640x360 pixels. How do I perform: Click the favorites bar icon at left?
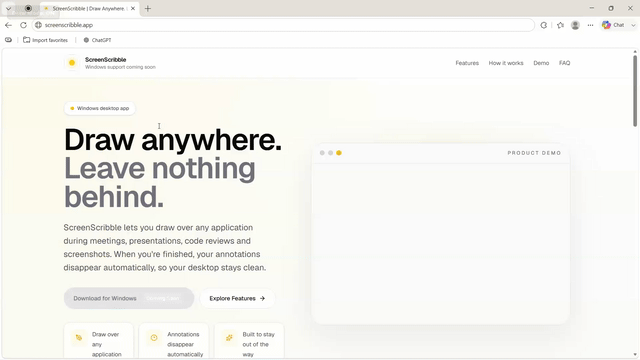click(x=8, y=40)
